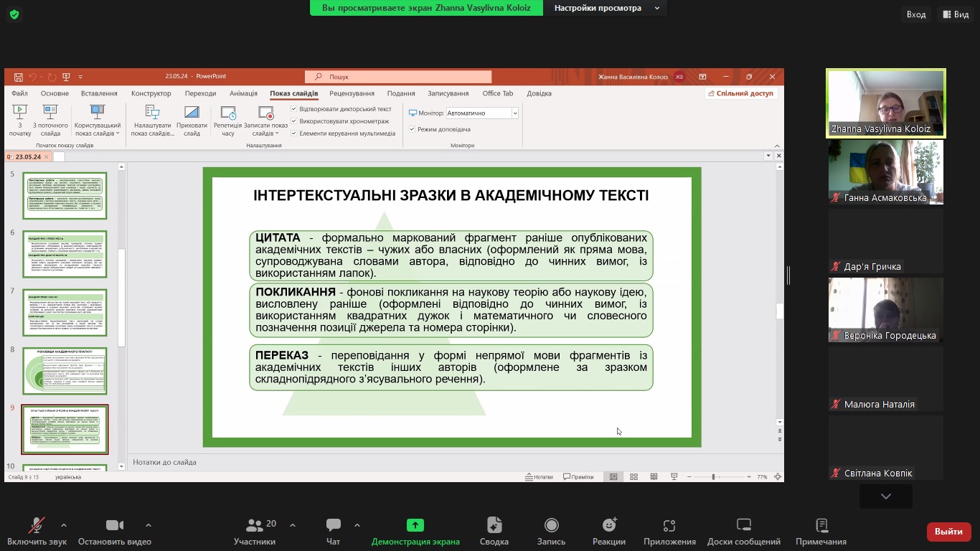Screen dimensions: 980x551
Task: Switch to Рецензування ribbon tab
Action: [352, 93]
